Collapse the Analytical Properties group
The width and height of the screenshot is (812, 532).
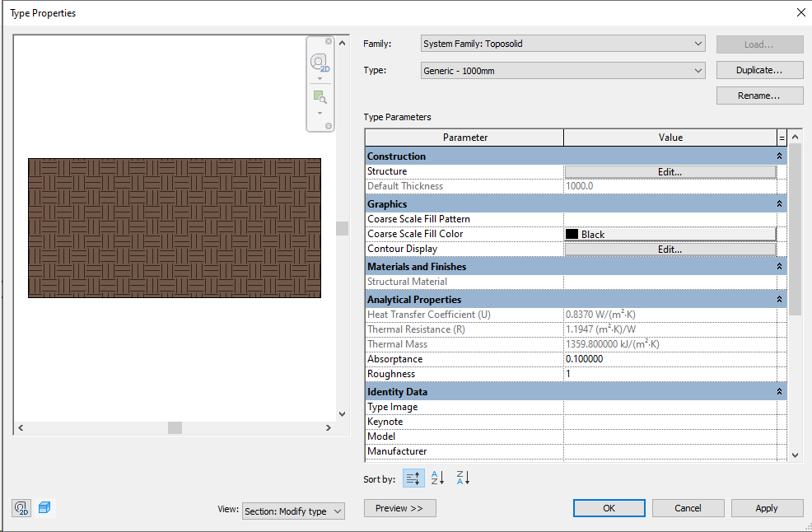[780, 299]
